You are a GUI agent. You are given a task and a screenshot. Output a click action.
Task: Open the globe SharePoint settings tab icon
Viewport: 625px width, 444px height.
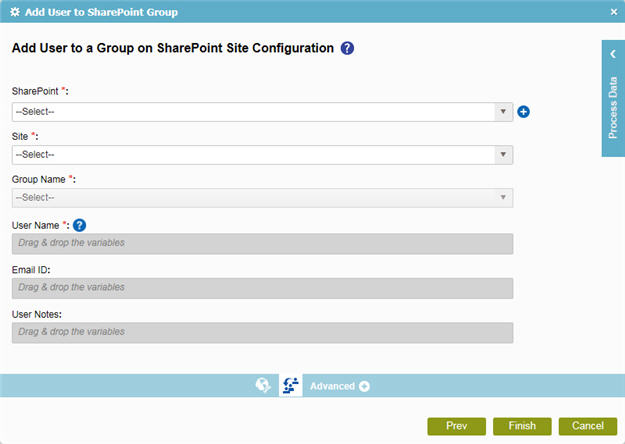coord(263,385)
